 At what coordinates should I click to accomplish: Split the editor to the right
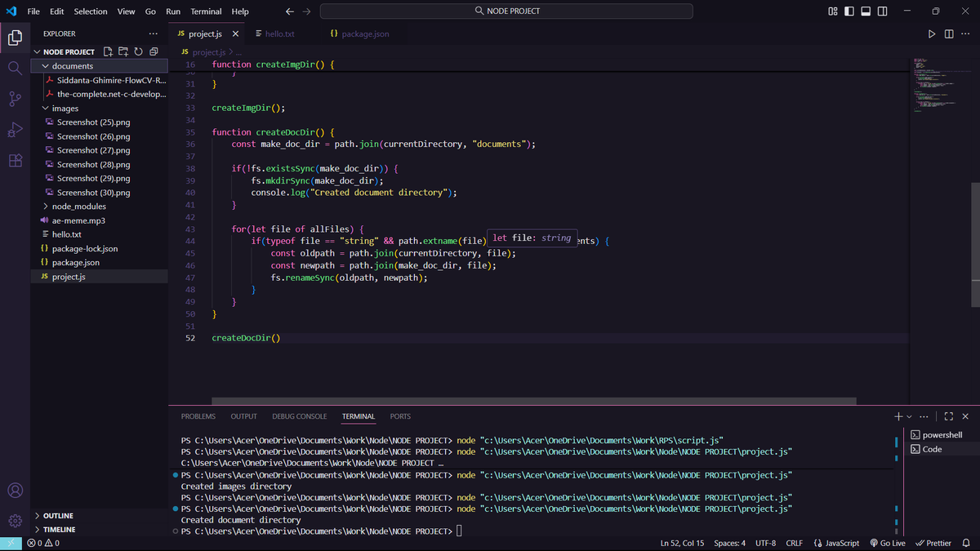point(949,34)
